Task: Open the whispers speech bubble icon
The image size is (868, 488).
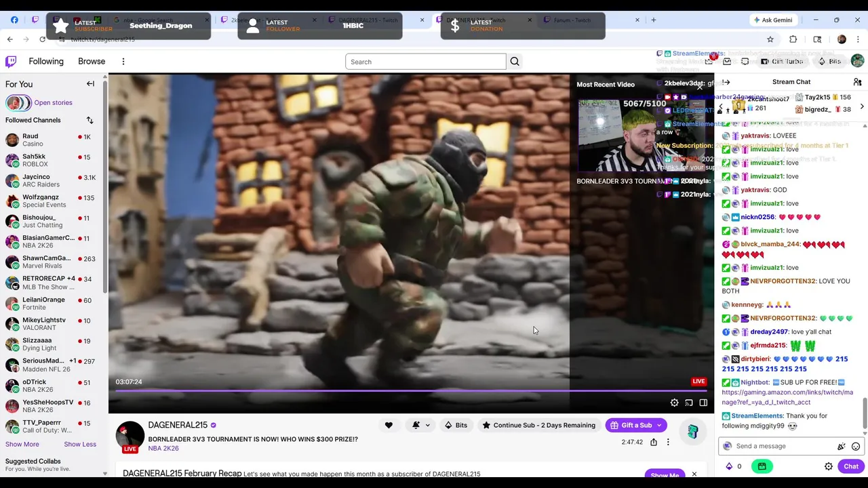Action: (x=745, y=61)
